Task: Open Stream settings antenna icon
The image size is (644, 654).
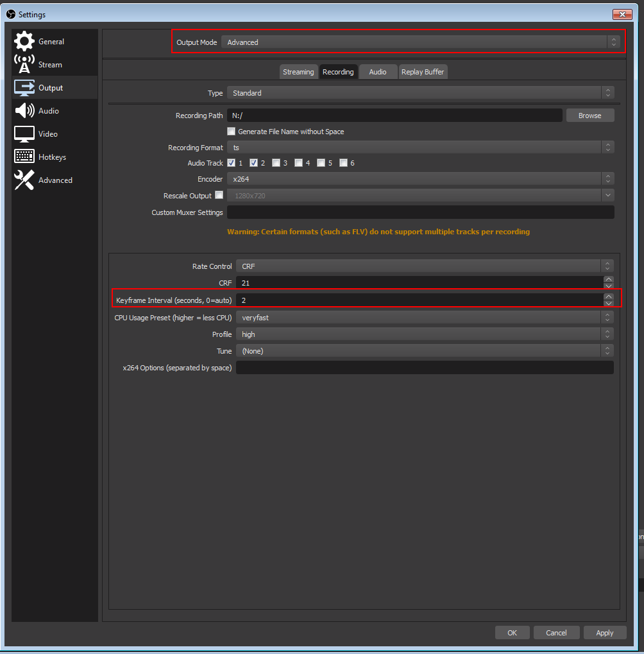Action: coord(24,64)
